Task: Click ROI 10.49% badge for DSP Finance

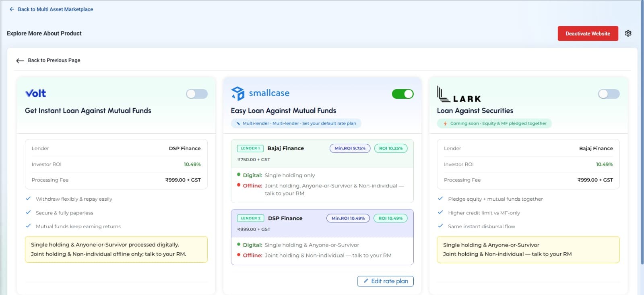Action: tap(390, 218)
